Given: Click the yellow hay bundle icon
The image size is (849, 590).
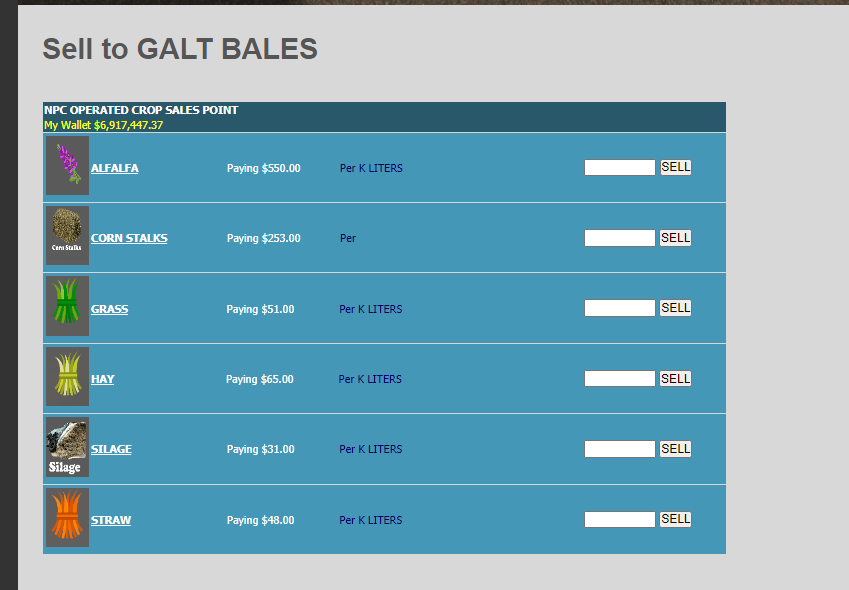Looking at the screenshot, I should point(67,377).
